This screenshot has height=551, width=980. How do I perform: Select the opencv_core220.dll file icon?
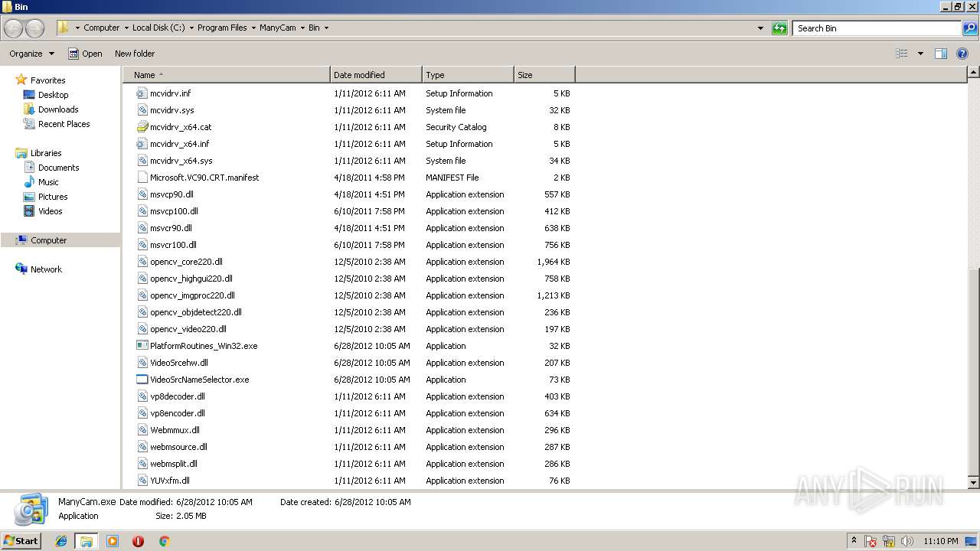pyautogui.click(x=142, y=262)
